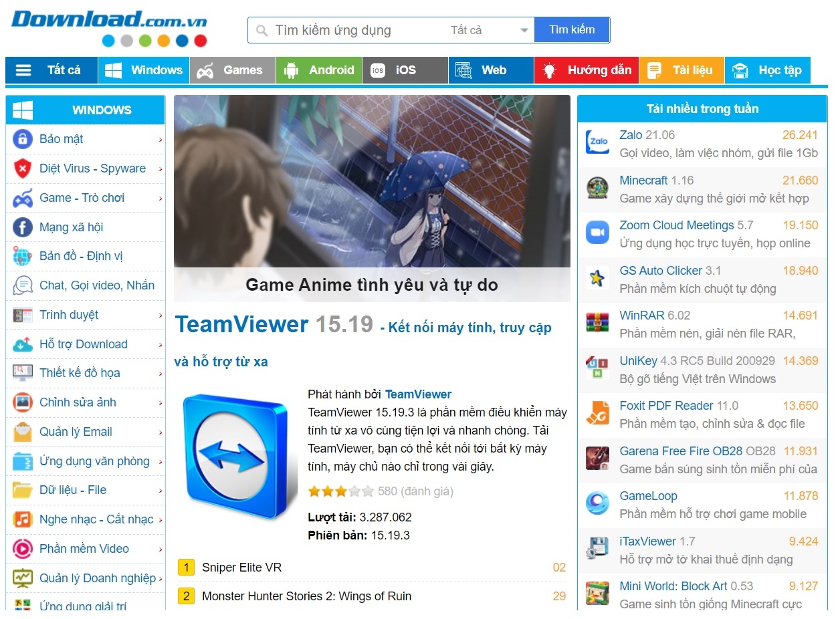
Task: Expand Bảo mật submenu arrow
Action: coord(161,140)
